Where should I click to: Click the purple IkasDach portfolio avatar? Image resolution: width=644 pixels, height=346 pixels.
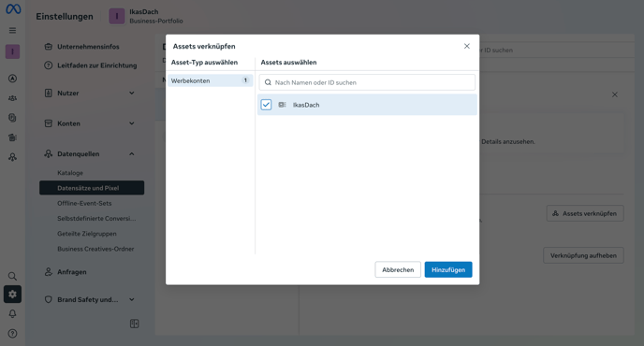(117, 17)
